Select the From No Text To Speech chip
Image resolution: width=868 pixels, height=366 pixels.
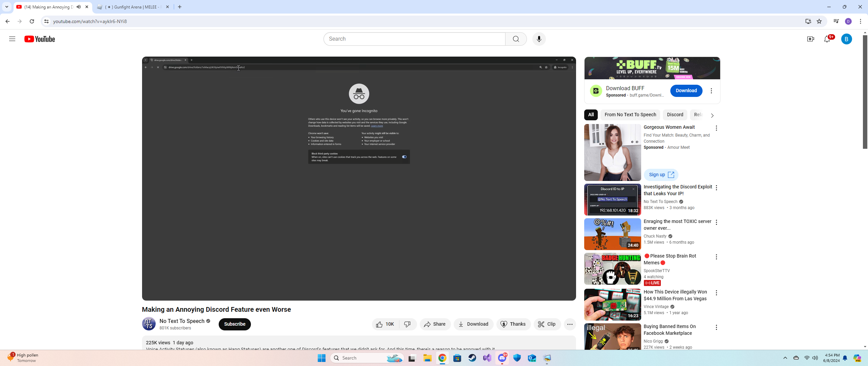(x=630, y=115)
